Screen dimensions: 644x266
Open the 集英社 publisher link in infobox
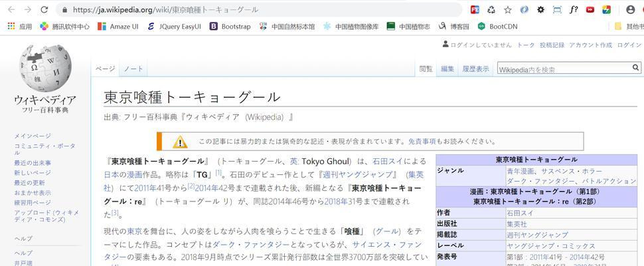[x=517, y=224]
